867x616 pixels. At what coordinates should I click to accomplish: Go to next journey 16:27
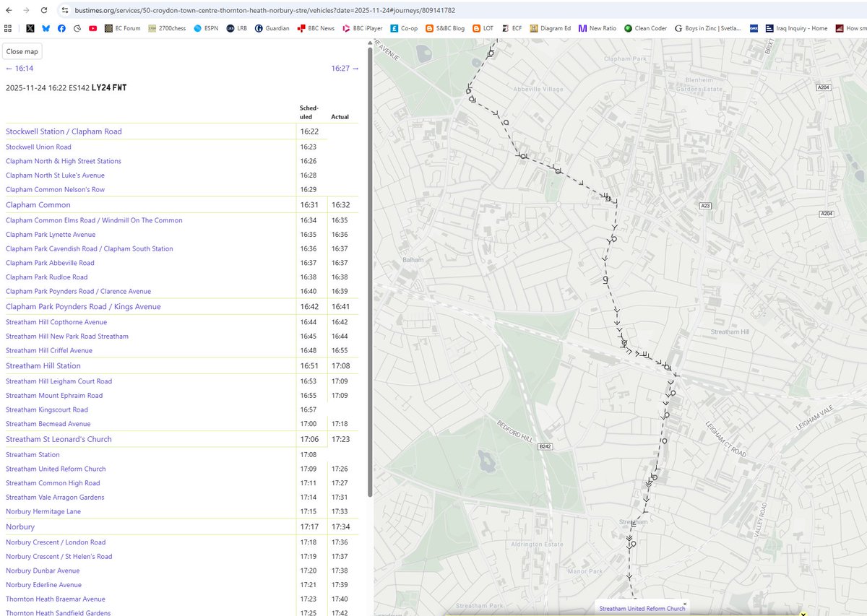click(345, 68)
